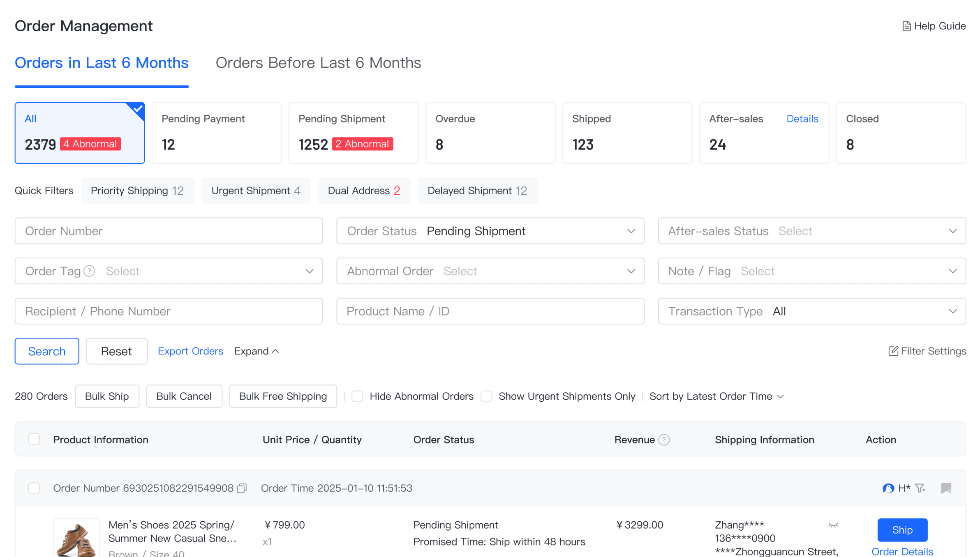Switch to Orders Before Last 6 Months tab
This screenshot has width=980, height=557.
pyautogui.click(x=318, y=63)
